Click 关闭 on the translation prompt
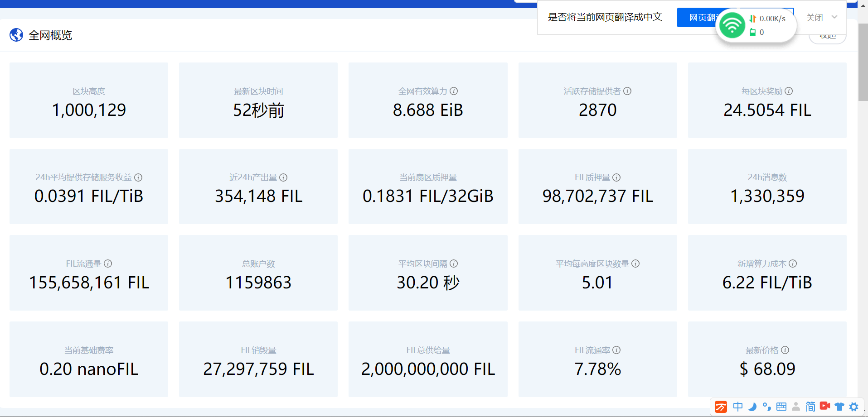The height and width of the screenshot is (417, 868). click(815, 18)
